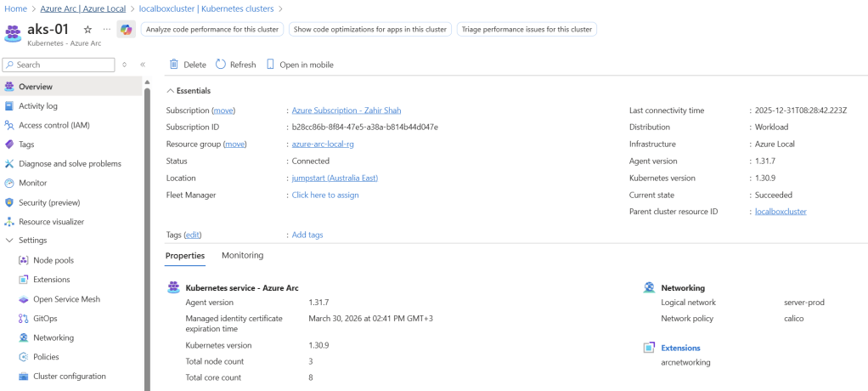Open the azure-arc-local-rg resource group link
868x391 pixels.
322,144
